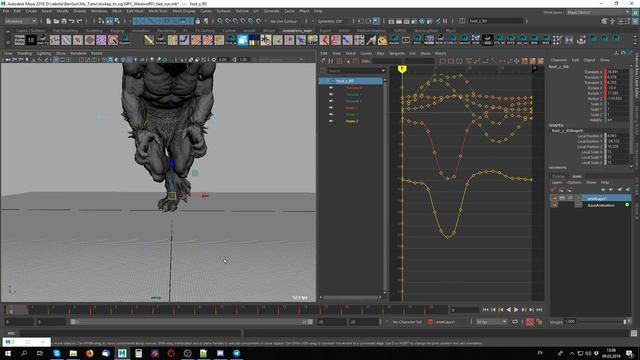Screen dimensions: 640x360
Task: Click the Translate X value field
Action: coord(617,72)
